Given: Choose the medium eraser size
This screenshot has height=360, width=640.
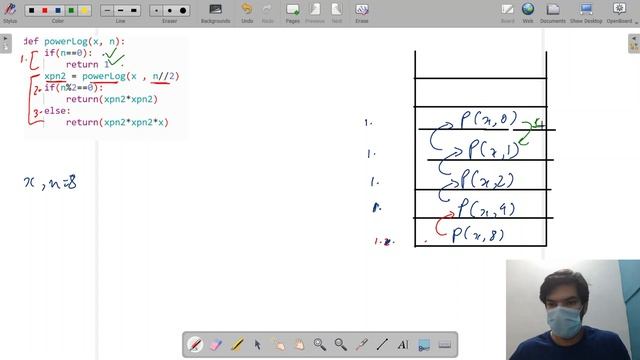Looking at the screenshot, I should pyautogui.click(x=169, y=11).
